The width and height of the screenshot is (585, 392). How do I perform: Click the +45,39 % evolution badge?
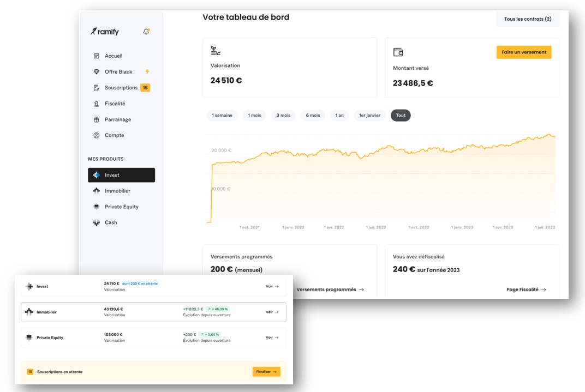point(218,309)
